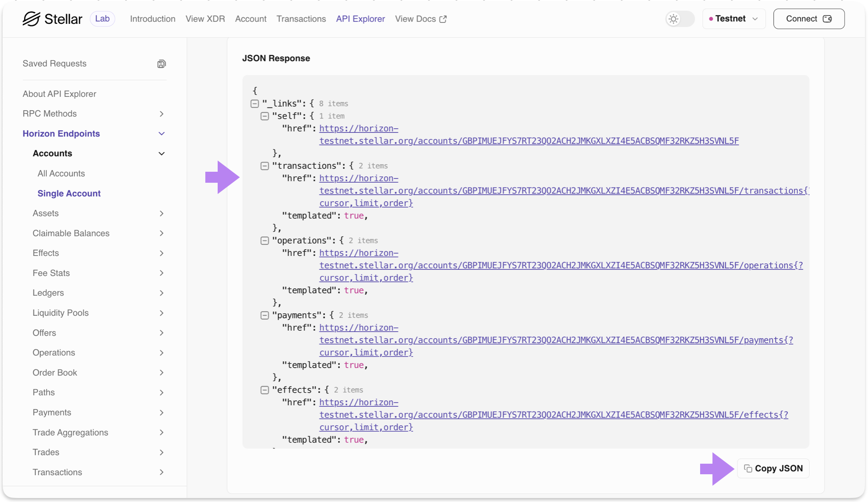
Task: Open View Docs link
Action: [421, 19]
